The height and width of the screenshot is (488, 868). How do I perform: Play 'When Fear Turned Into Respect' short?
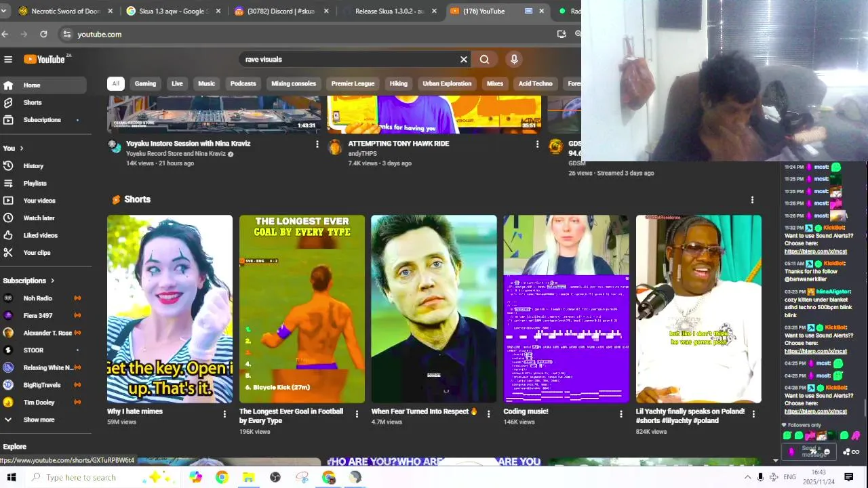pyautogui.click(x=434, y=309)
